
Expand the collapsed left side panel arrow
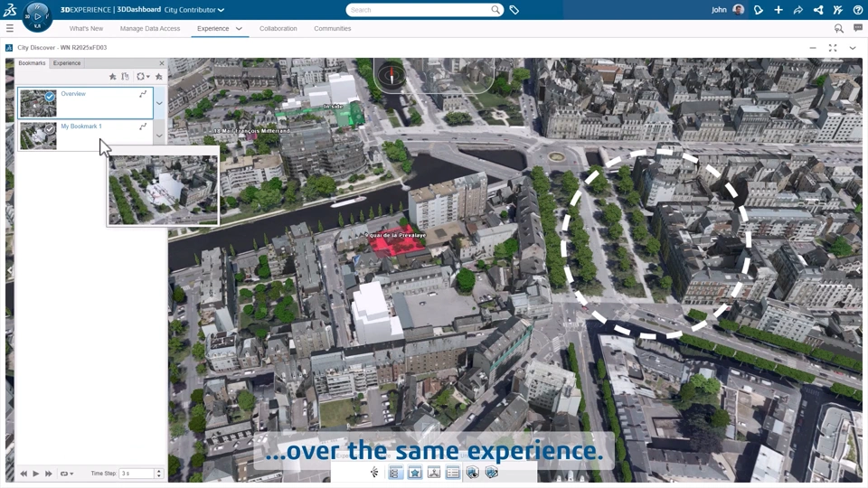[9, 270]
